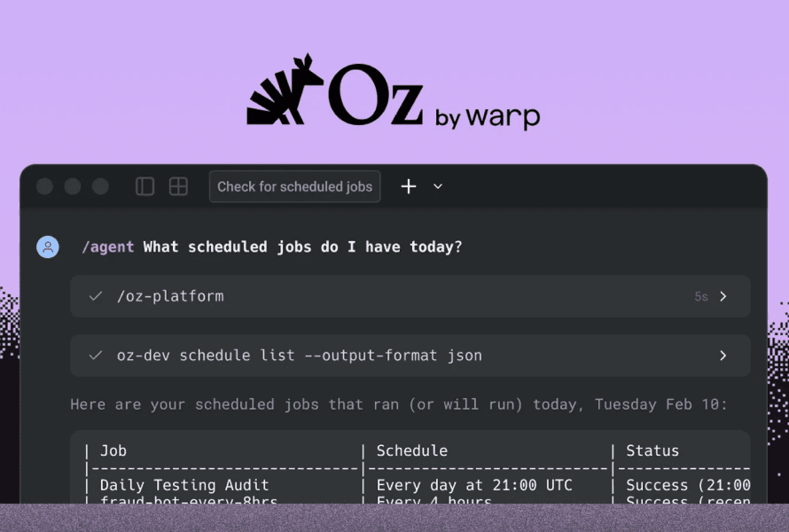
Task: Click the red close window dot
Action: coord(45,186)
